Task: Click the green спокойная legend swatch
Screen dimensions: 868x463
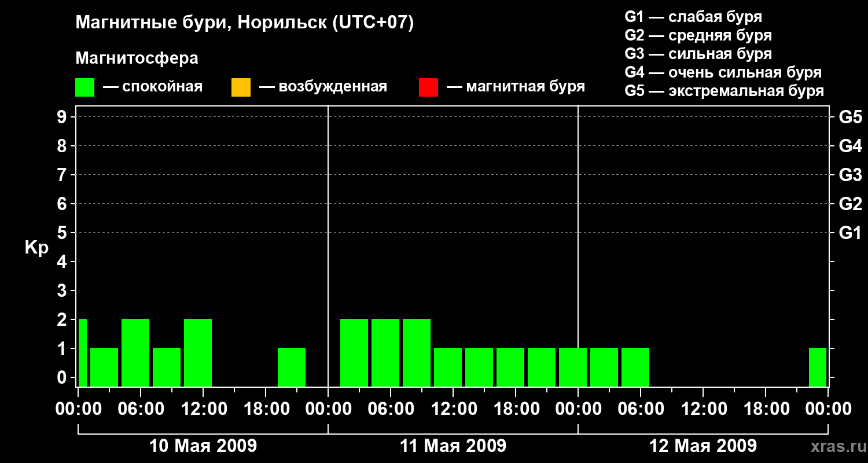Action: (x=84, y=87)
